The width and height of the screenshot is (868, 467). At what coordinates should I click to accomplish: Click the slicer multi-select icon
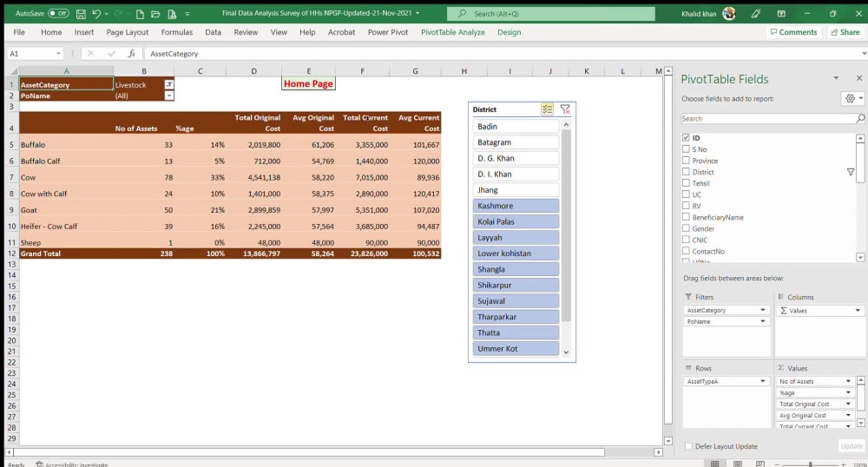coord(547,109)
